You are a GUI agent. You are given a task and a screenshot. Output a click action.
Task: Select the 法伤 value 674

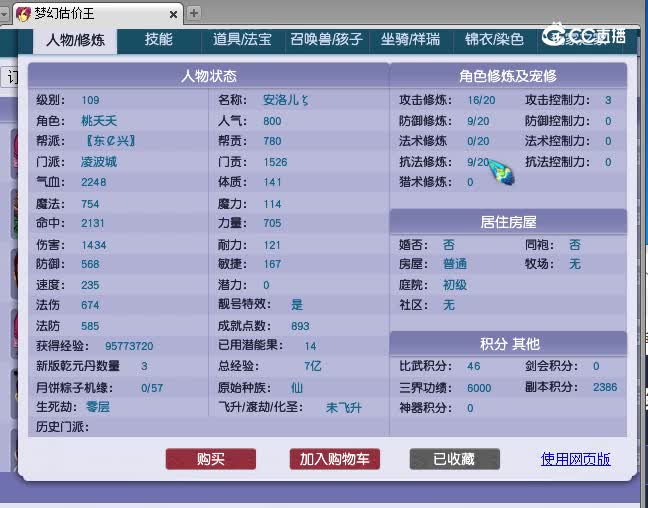(x=90, y=305)
